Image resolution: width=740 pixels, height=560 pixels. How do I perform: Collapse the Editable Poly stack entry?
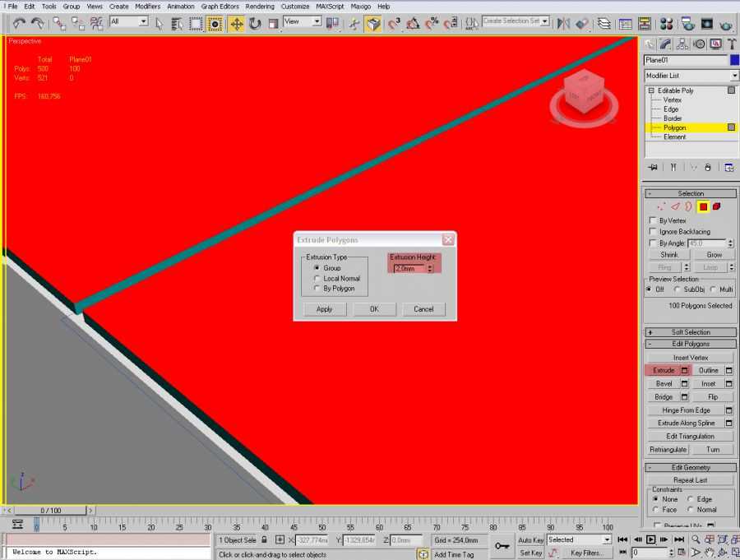pos(651,90)
